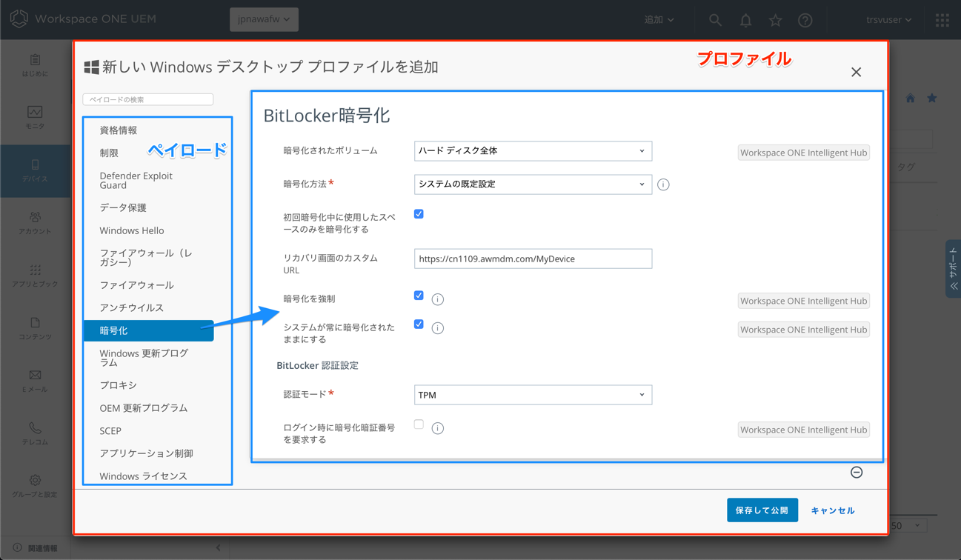The height and width of the screenshot is (560, 961).
Task: Collapse the left sidebar with chevron
Action: tap(218, 548)
